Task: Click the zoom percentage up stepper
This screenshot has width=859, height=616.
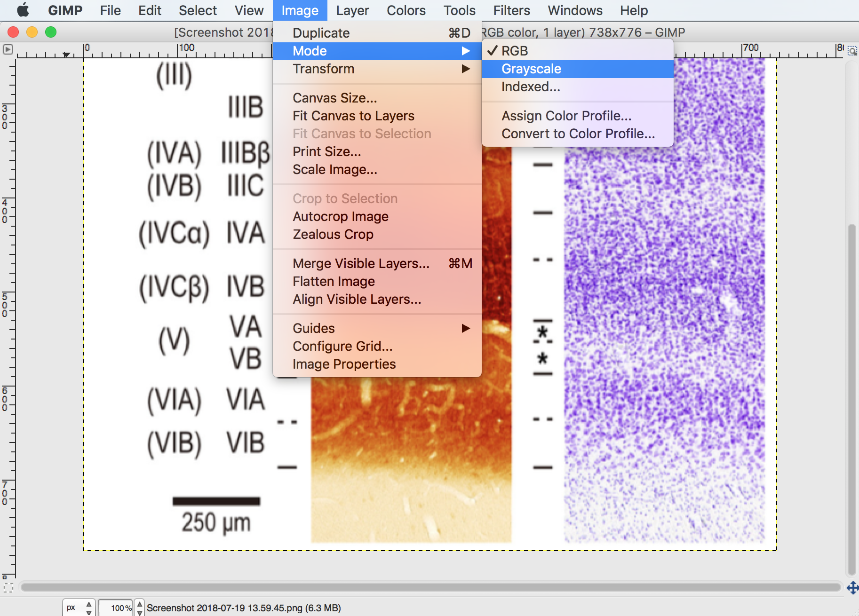Action: [x=139, y=603]
